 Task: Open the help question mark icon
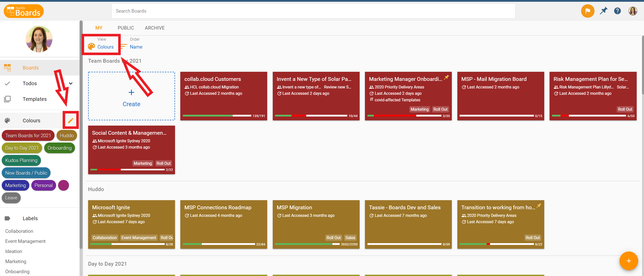pos(617,11)
